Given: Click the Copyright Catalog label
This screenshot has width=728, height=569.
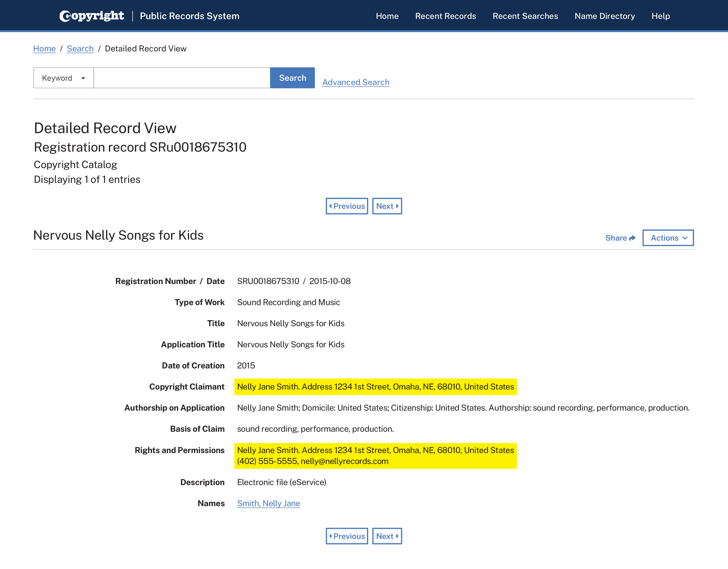Looking at the screenshot, I should point(75,165).
